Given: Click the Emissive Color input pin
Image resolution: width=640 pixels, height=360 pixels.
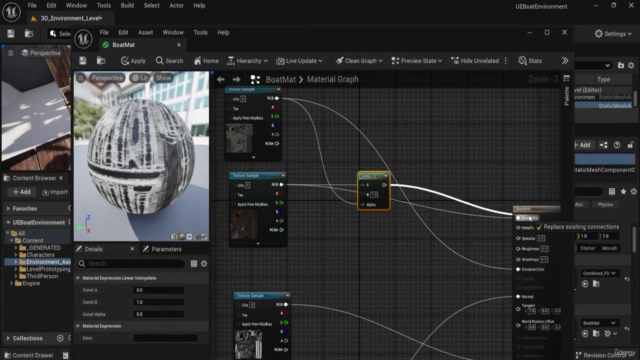Looking at the screenshot, I should click(x=518, y=269).
